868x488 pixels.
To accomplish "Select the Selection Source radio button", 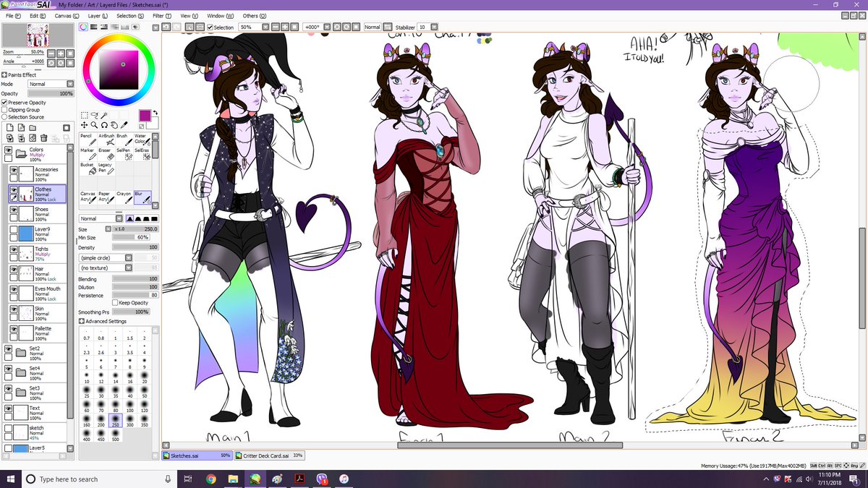I will coord(4,117).
